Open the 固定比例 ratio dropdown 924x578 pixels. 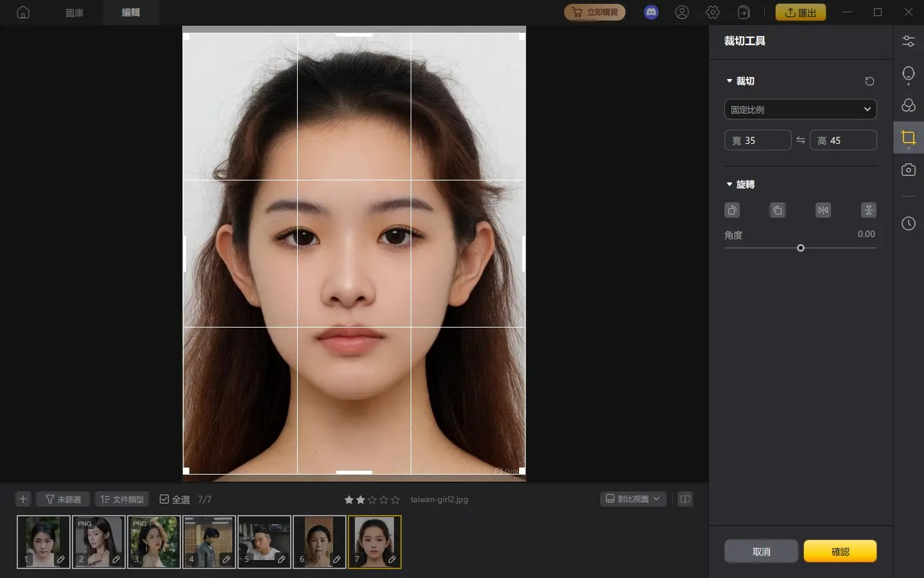click(800, 109)
